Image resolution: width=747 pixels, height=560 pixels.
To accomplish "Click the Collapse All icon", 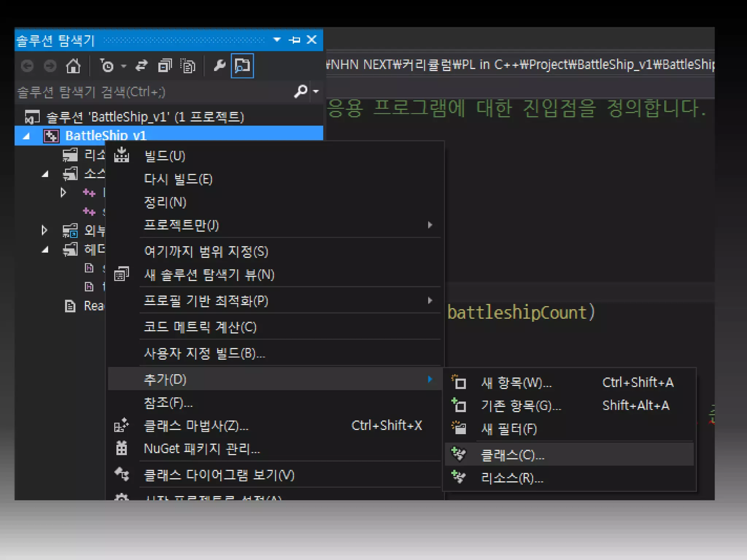I will click(x=165, y=66).
